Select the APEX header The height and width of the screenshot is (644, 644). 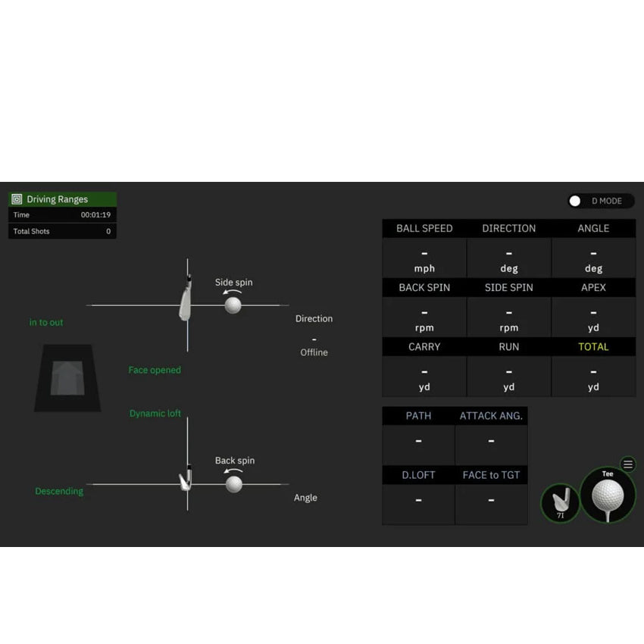[x=593, y=287]
